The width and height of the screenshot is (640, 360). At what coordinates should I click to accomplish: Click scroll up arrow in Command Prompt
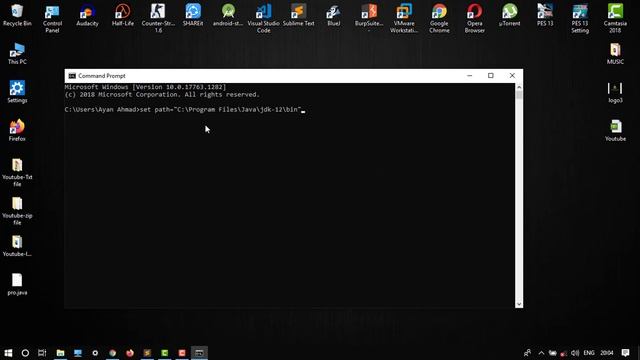tap(519, 87)
